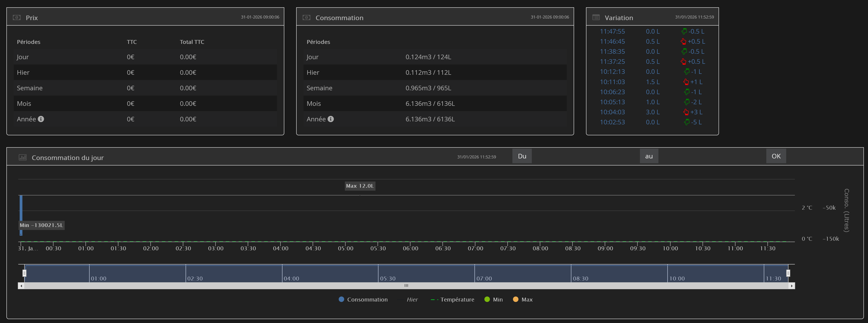Click the left navigator range handle
This screenshot has width=868, height=323.
[24, 273]
